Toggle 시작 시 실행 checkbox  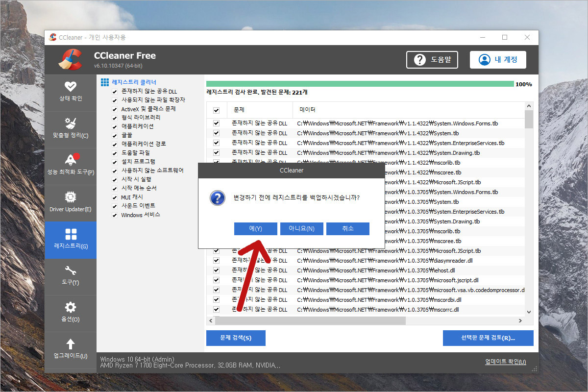(114, 179)
